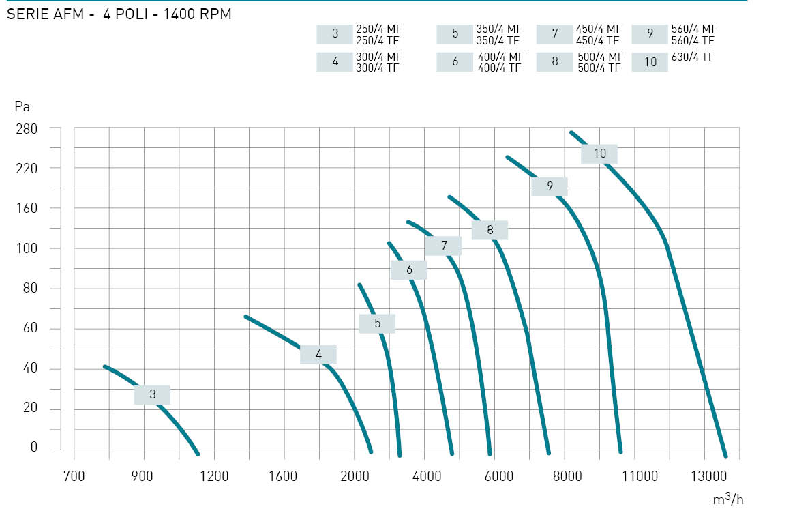Click y-axis value 220
Image resolution: width=812 pixels, height=511 pixels.
pos(27,169)
